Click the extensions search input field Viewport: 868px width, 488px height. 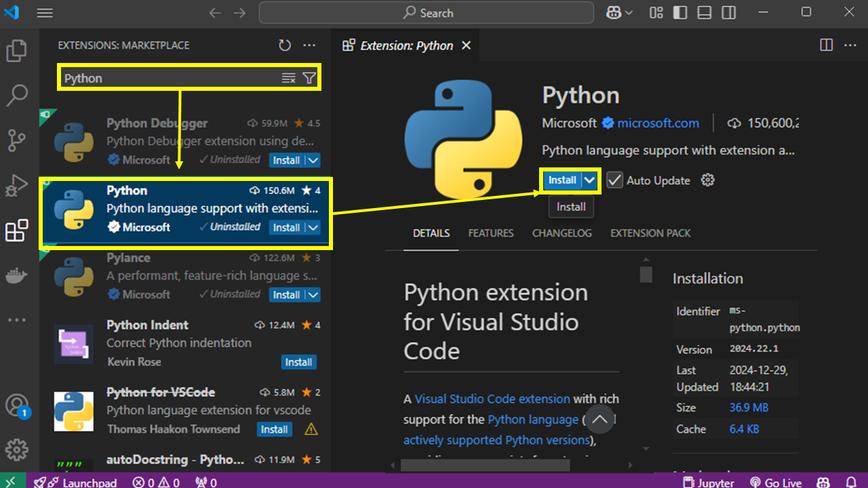[170, 79]
